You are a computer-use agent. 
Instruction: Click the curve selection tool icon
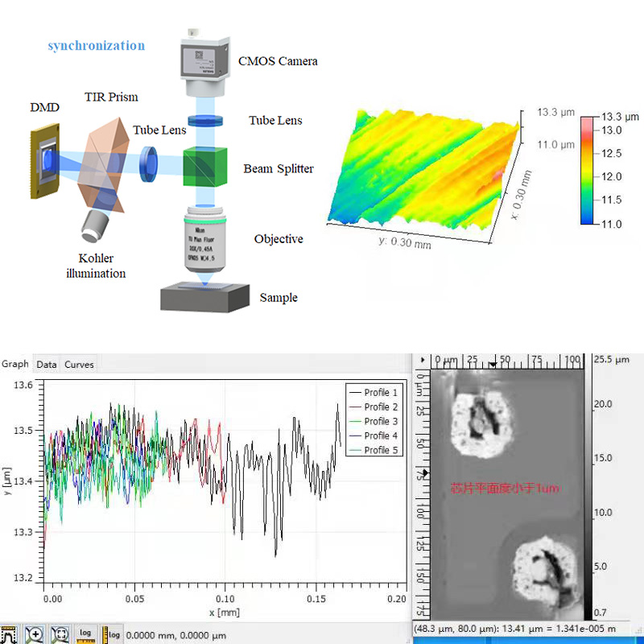[9, 634]
